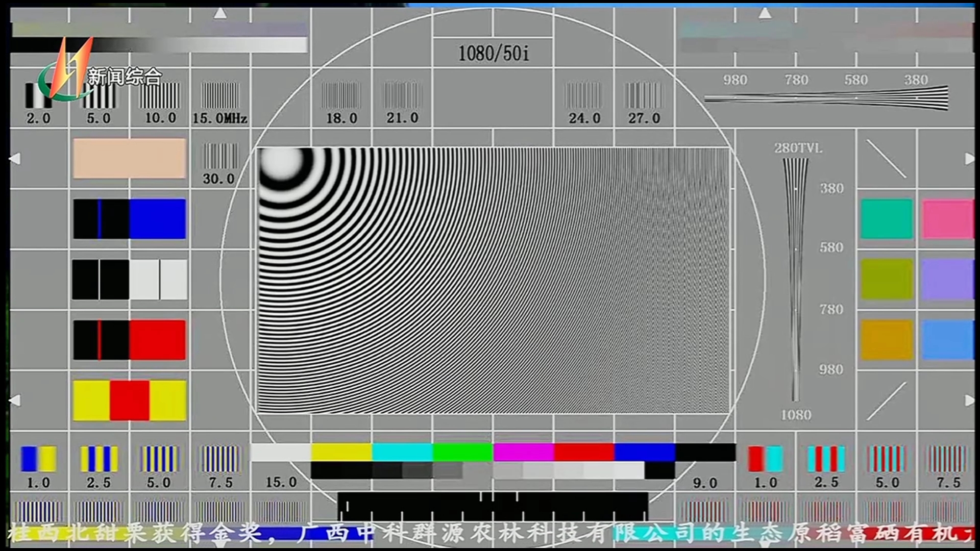980x551 pixels.
Task: Pick the yellow-red-yellow block
Action: (x=130, y=400)
